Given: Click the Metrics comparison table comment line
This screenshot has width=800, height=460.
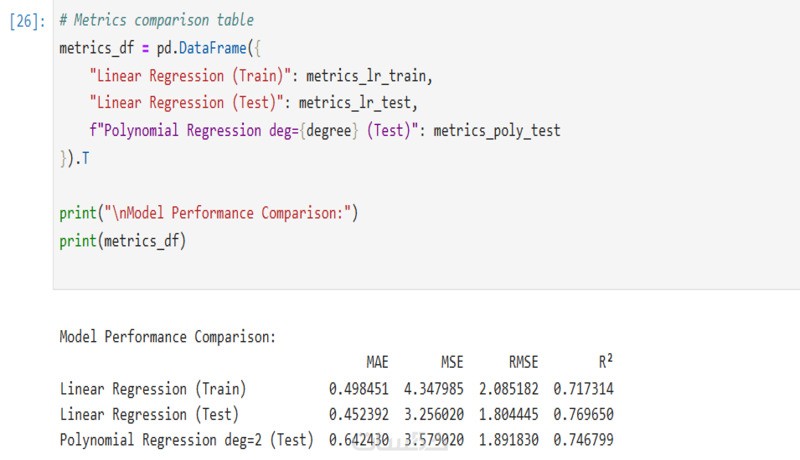Looking at the screenshot, I should click(x=156, y=21).
